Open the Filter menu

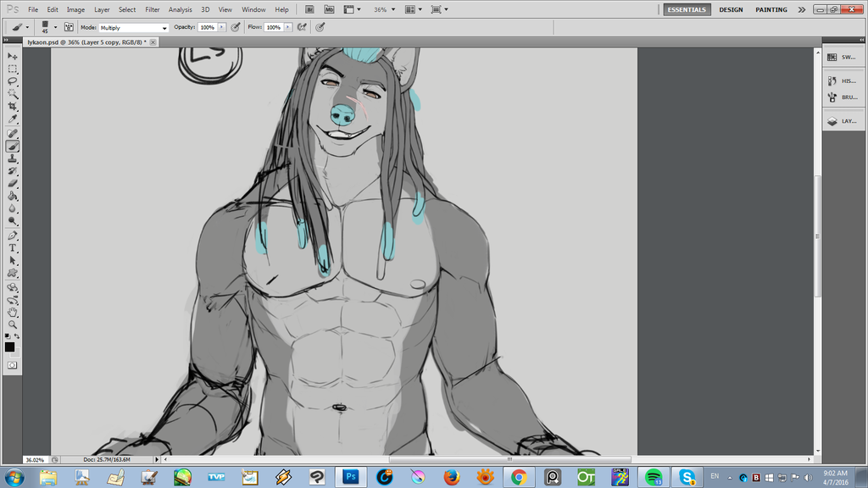click(152, 9)
